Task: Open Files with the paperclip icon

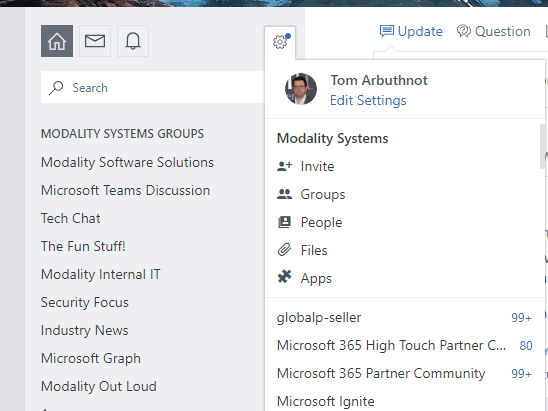Action: tap(302, 250)
